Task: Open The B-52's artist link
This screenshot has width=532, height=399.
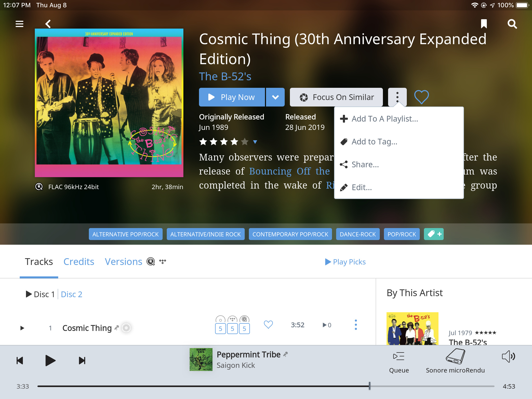Action: [x=225, y=76]
